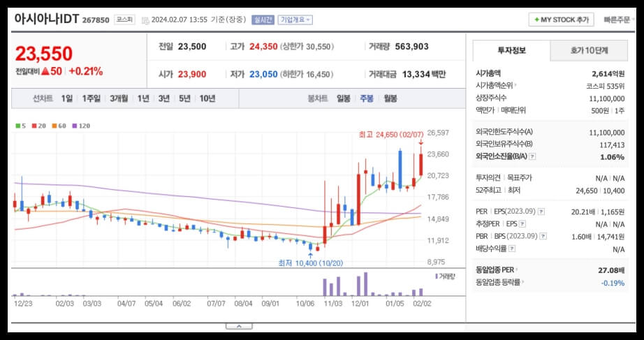The height and width of the screenshot is (340, 644).
Task: Click the 전일 value 23,500
Action: coord(192,46)
